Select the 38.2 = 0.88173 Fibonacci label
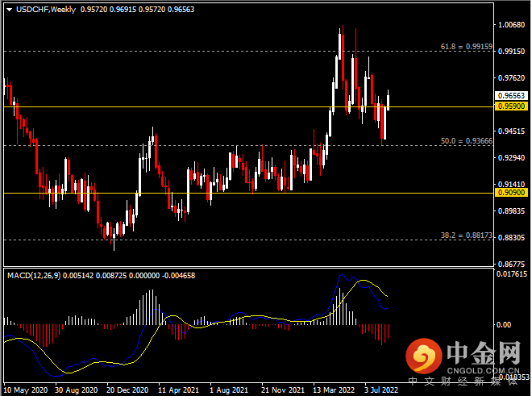Screen dimensions: 532x396 point(467,236)
